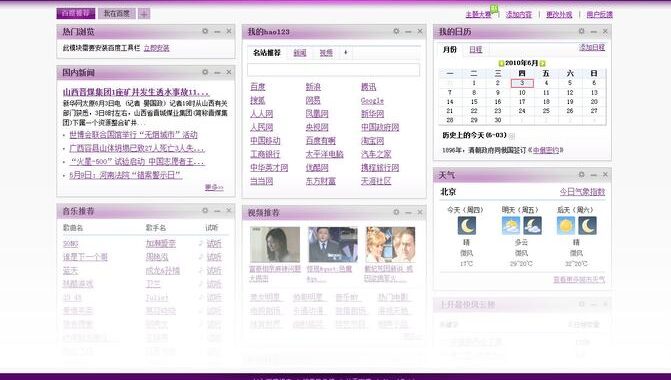Screen dimensions: 671x380
Task: Click note icon beside SONG 试听
Action: click(x=200, y=243)
